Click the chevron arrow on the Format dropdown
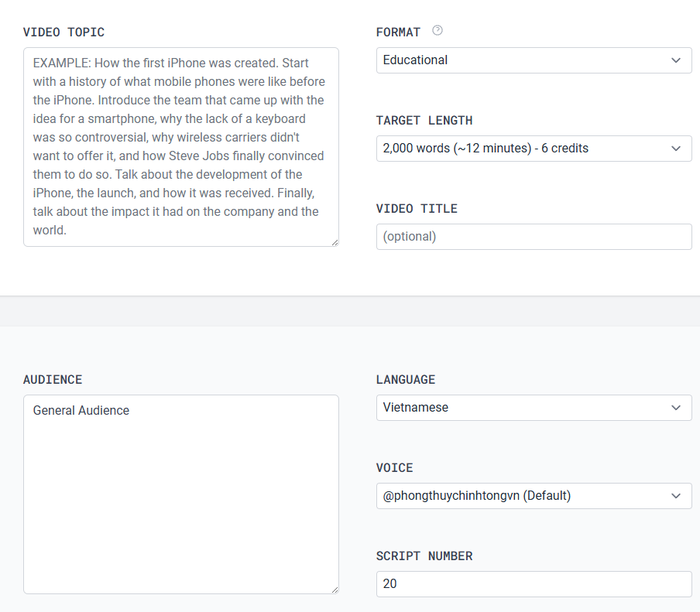This screenshot has height=612, width=700. tap(676, 60)
